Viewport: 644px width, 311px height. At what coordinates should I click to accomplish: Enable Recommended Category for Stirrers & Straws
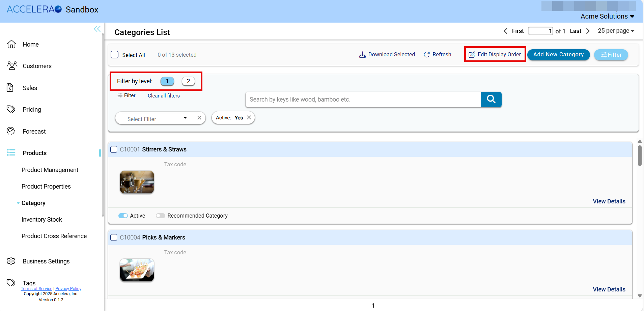click(x=160, y=216)
